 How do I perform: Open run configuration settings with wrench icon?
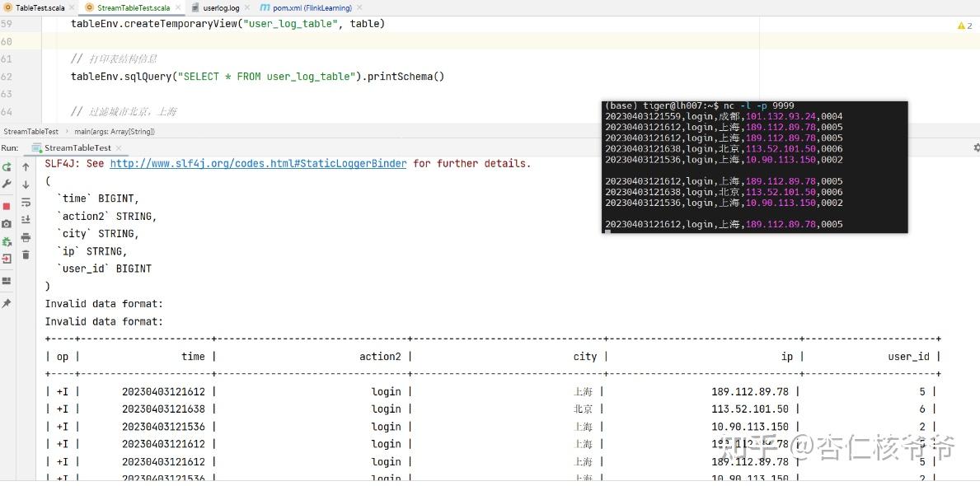[8, 183]
